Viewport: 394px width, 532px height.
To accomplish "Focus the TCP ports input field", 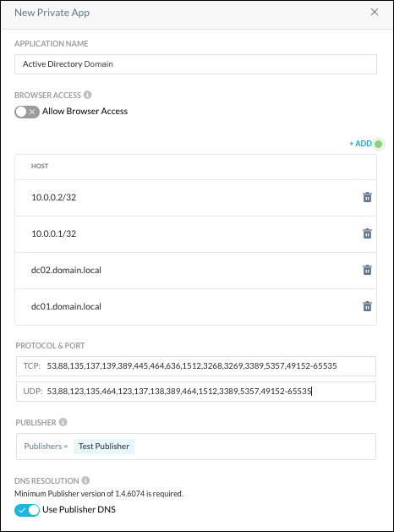I will (x=196, y=366).
